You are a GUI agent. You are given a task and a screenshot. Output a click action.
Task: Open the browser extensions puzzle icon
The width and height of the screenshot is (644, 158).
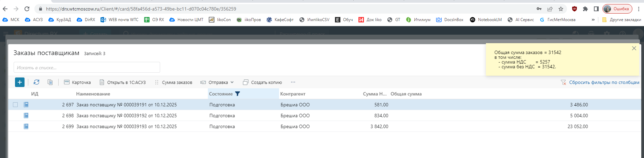(x=585, y=9)
